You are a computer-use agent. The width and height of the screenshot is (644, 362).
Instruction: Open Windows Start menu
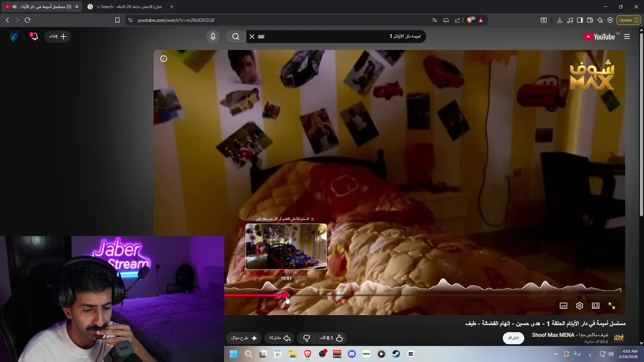pos(233,354)
